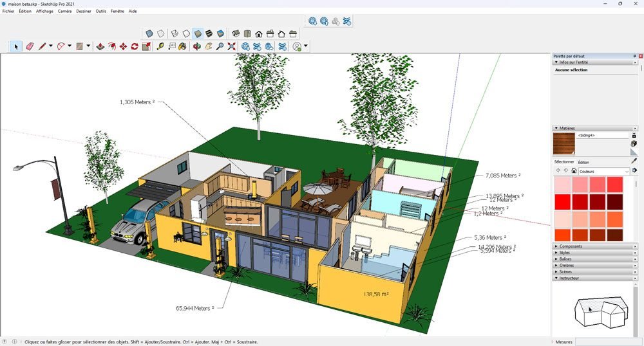Screen dimensions: 644x346
Task: Apply Monochrome face style
Action: point(220,33)
